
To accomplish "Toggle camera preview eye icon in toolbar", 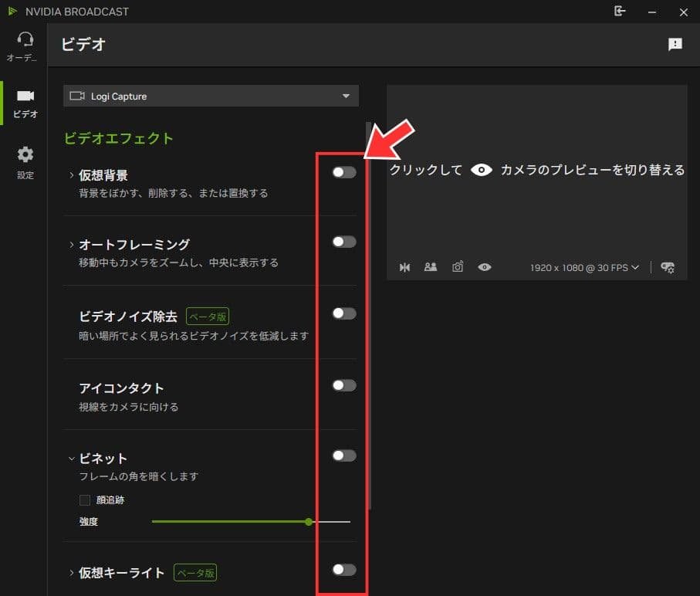I will point(485,267).
